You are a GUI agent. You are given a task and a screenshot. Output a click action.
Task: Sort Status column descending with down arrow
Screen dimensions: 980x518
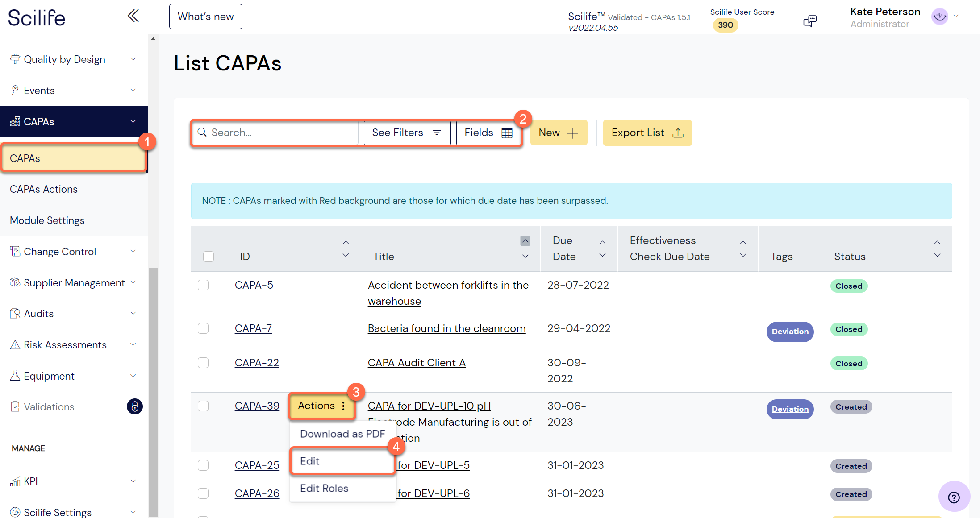(x=937, y=255)
